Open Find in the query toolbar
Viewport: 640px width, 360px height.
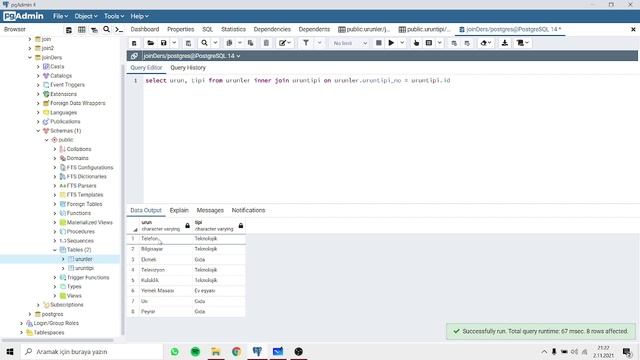point(204,43)
